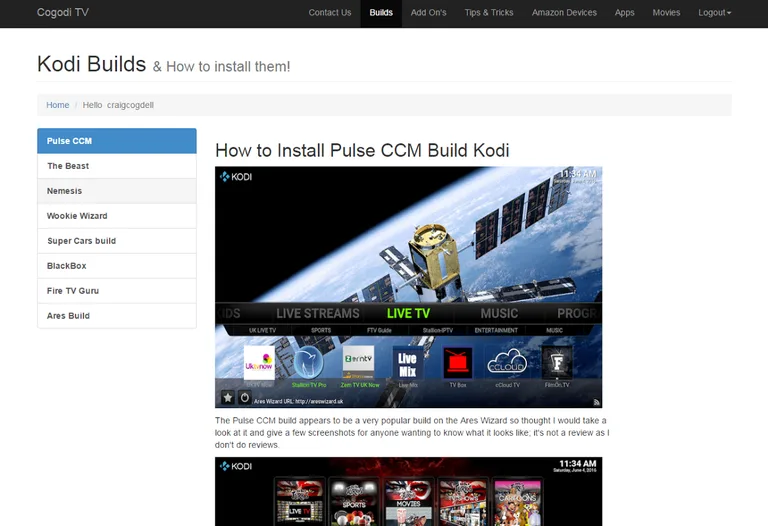This screenshot has height=526, width=768.
Task: Click the Kodi logo in first screenshot
Action: coord(236,177)
